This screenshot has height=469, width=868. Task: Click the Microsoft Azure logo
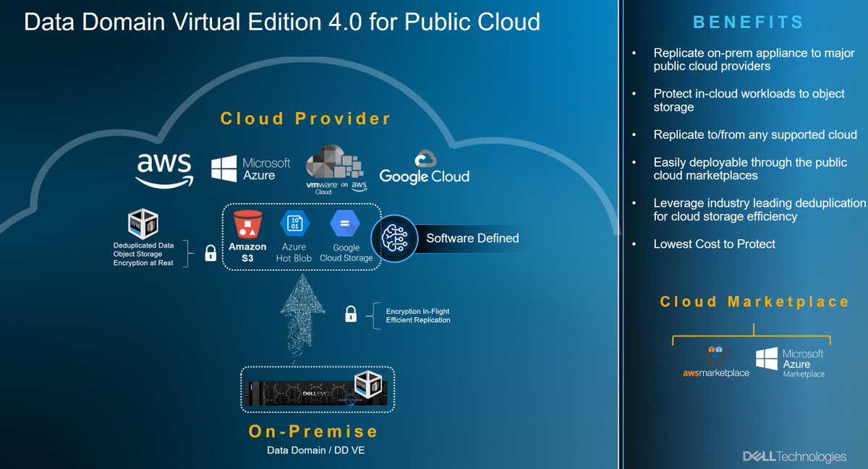click(x=250, y=169)
